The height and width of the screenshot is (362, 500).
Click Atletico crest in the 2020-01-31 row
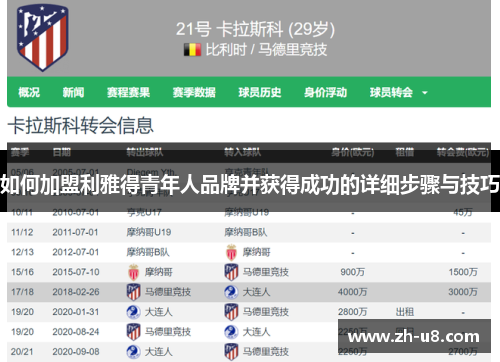(231, 312)
